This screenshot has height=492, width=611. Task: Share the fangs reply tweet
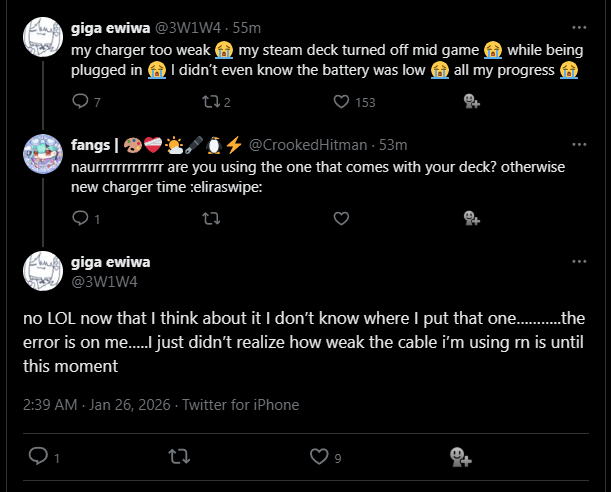pyautogui.click(x=471, y=218)
